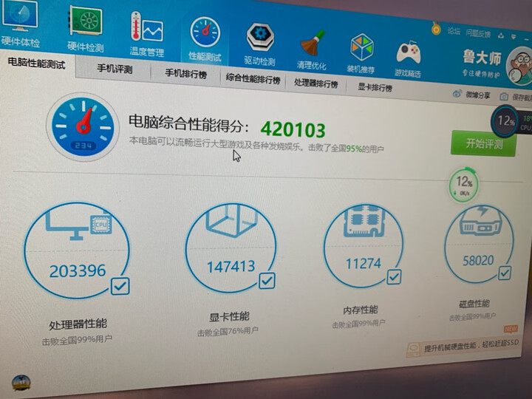The image size is (532, 399).
Task: Toggle the 显卡性能 checkbox
Action: tap(267, 281)
